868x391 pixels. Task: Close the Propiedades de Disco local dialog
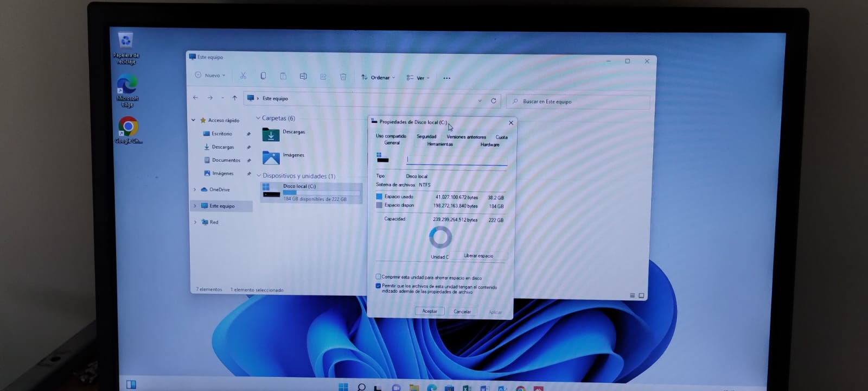[x=511, y=123]
